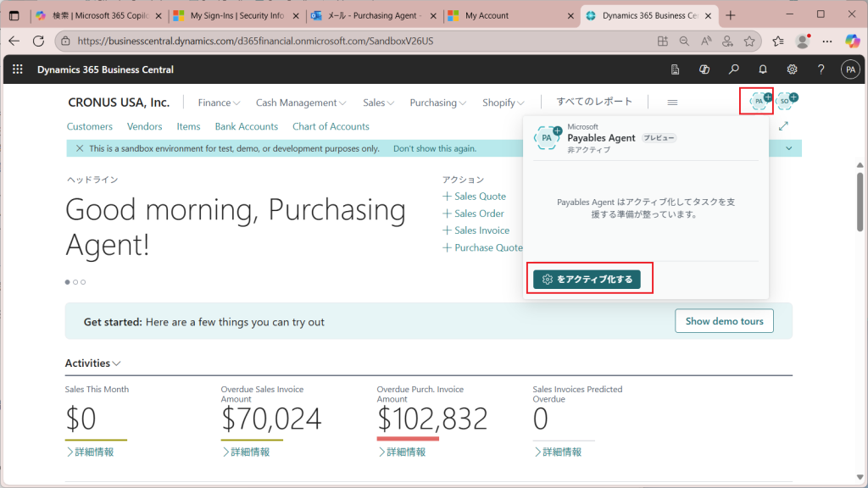Click Don't show this again link

click(435, 148)
